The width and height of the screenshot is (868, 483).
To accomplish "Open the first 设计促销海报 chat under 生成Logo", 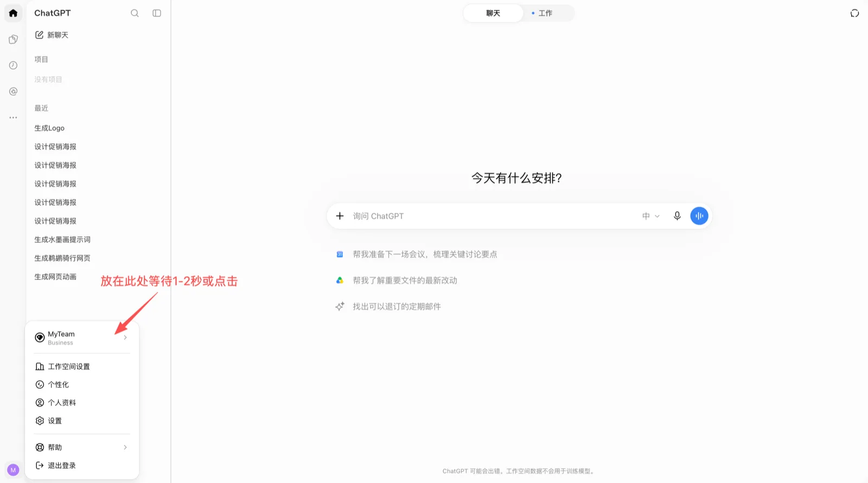I will (55, 147).
